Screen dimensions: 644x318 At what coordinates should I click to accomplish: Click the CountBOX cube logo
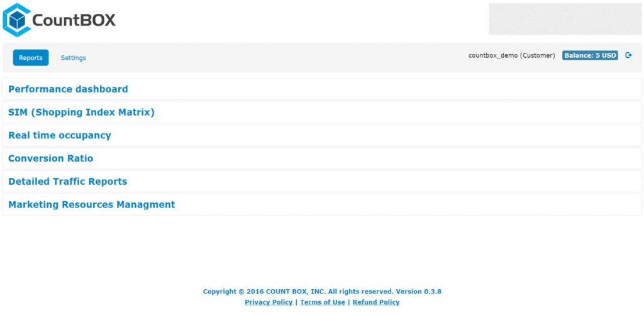17,19
